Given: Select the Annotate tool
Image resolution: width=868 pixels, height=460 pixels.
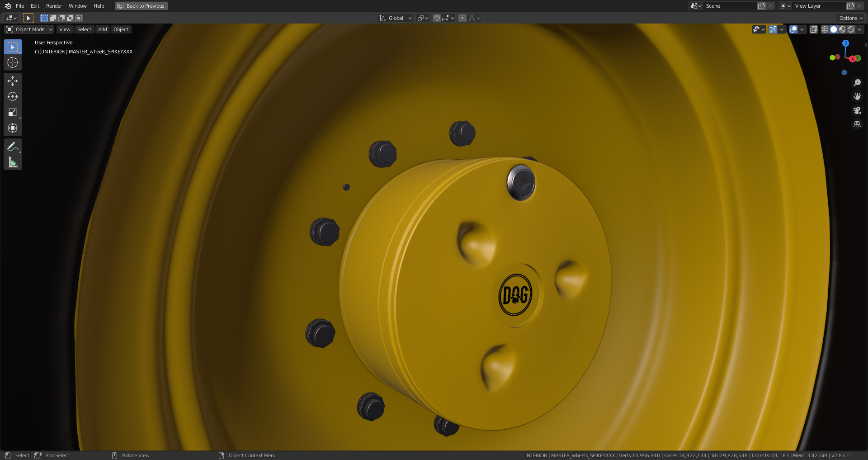Looking at the screenshot, I should tap(13, 147).
